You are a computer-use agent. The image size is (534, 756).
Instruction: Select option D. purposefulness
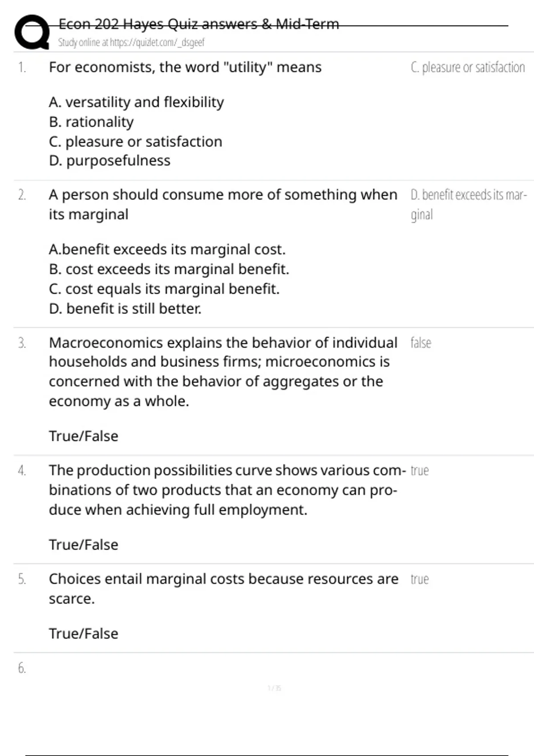(109, 161)
